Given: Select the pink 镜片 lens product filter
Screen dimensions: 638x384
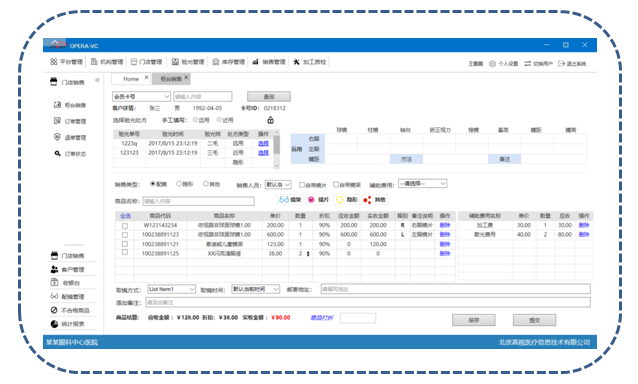Looking at the screenshot, I should [318, 199].
